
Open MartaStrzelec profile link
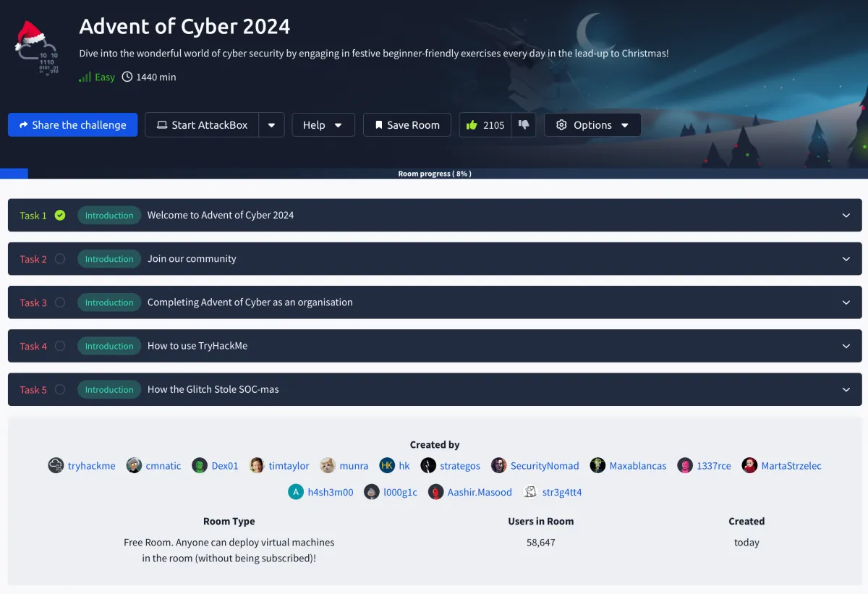[791, 466]
